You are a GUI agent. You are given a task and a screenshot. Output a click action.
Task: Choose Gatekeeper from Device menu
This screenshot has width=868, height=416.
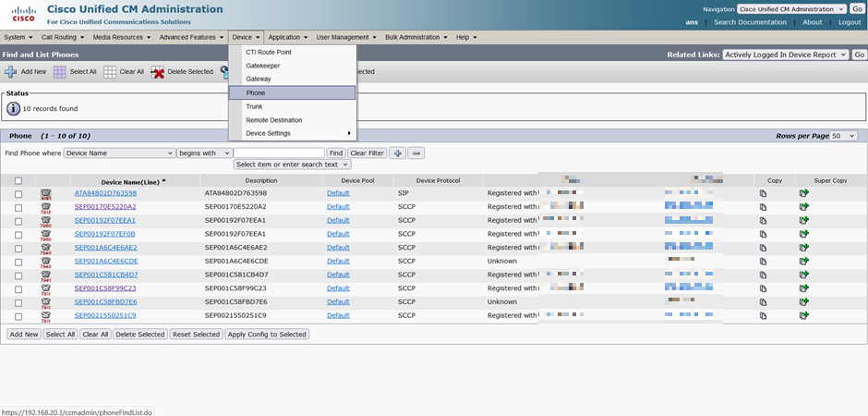293,66
